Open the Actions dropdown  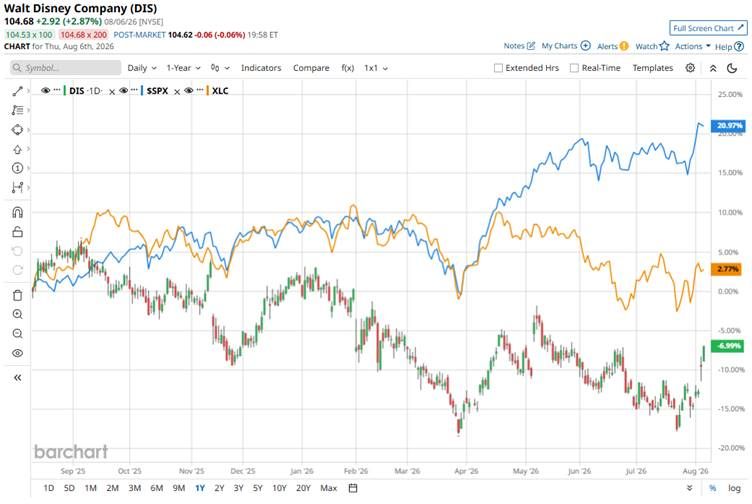693,47
